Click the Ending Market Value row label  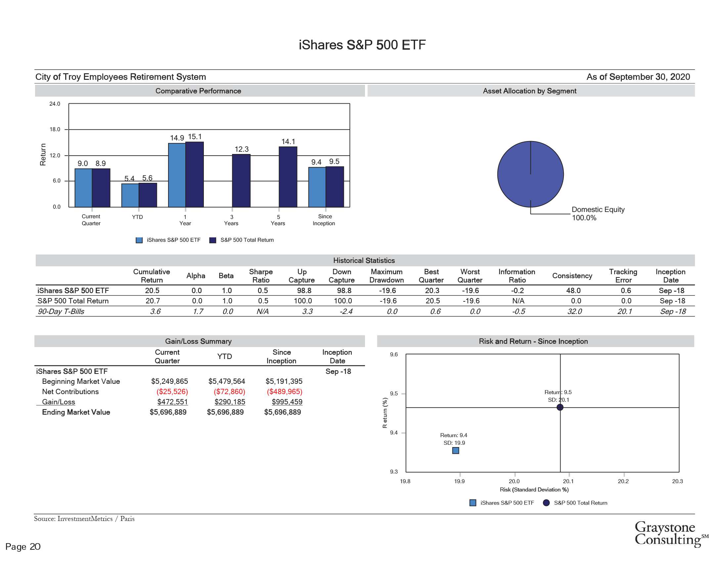(76, 412)
